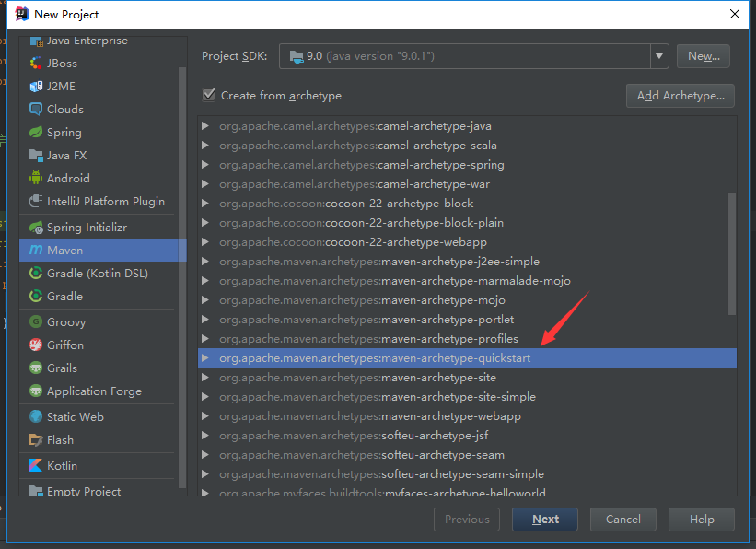Viewport: 756px width, 549px height.
Task: Expand camel-archetype-scala node
Action: [x=205, y=146]
